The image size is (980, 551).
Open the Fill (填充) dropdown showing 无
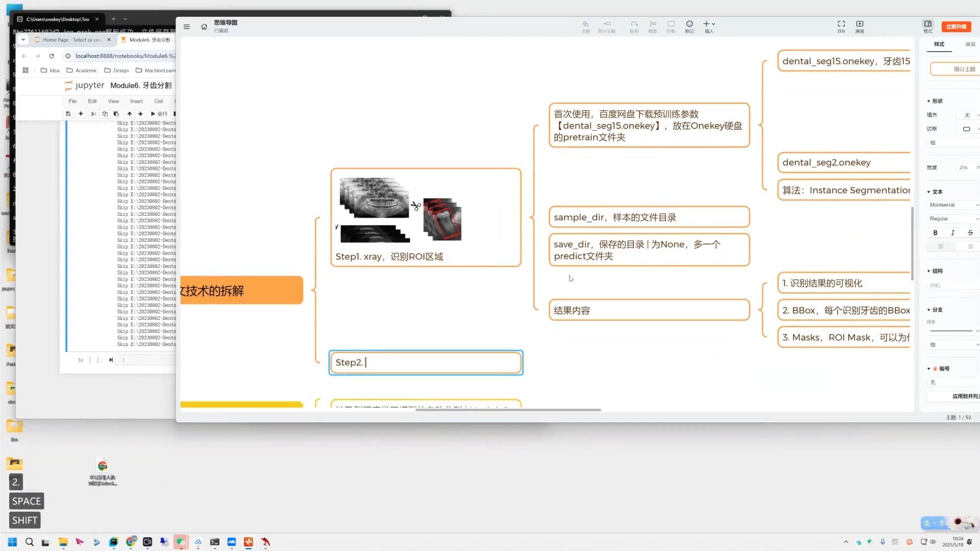[x=968, y=115]
